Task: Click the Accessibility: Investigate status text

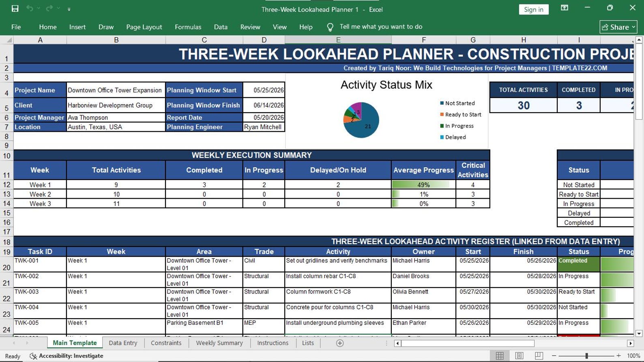Action: point(71,356)
